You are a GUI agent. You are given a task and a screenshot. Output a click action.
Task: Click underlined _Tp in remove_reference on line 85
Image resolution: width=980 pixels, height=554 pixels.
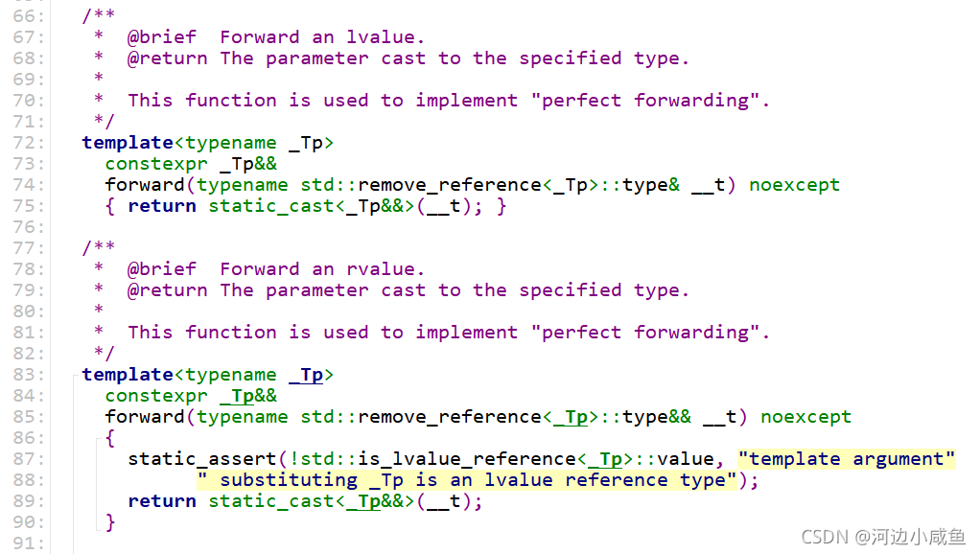tap(571, 417)
